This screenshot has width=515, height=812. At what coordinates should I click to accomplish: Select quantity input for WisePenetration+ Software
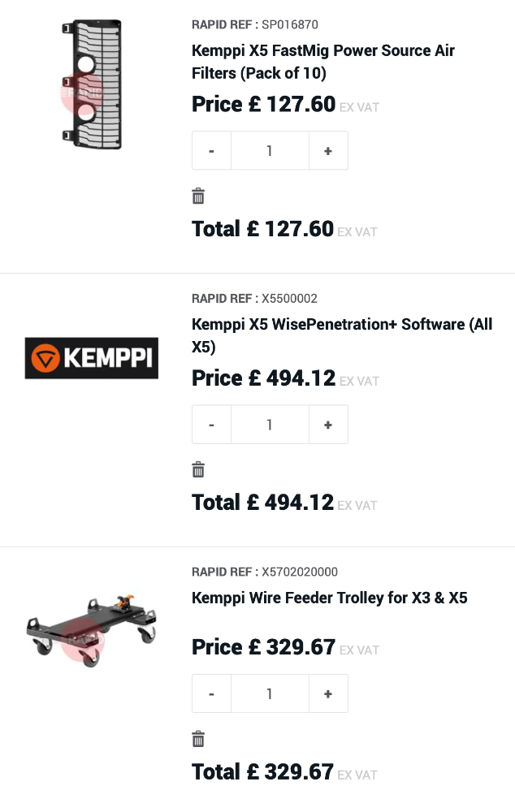pos(270,425)
